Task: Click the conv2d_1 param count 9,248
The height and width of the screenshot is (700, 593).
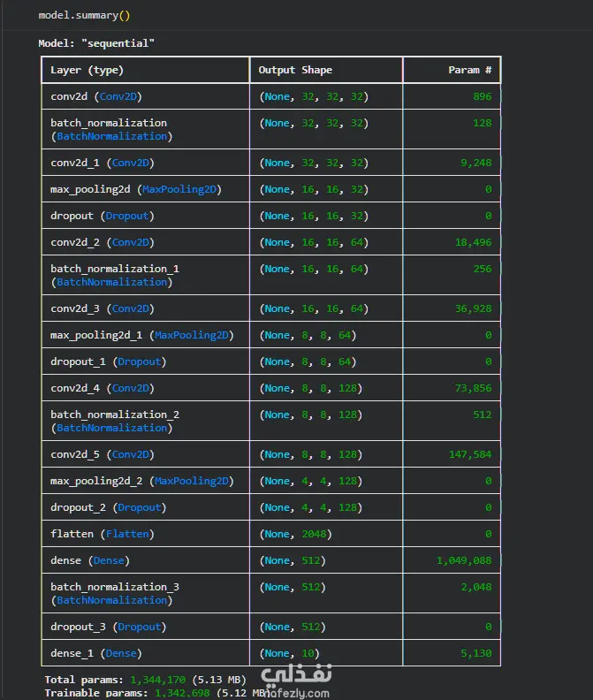Action: pos(474,163)
